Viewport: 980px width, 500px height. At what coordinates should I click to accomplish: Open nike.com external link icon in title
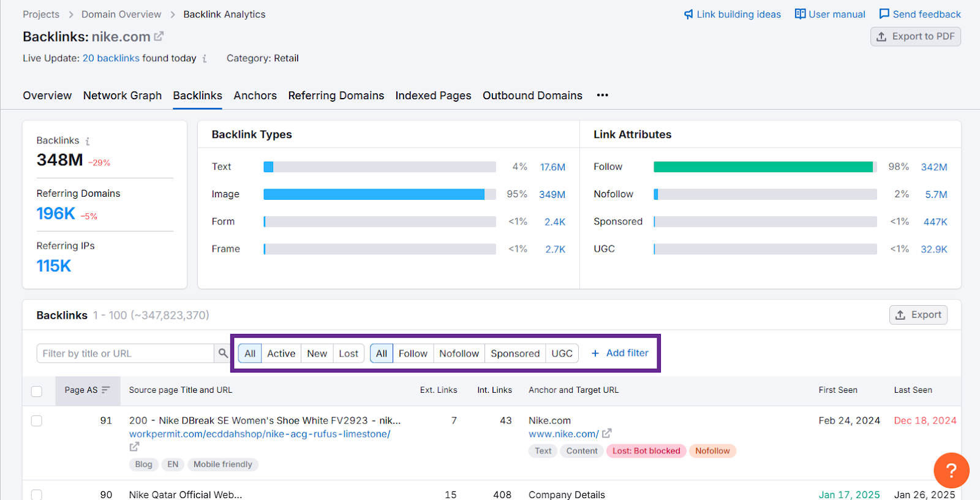click(159, 36)
